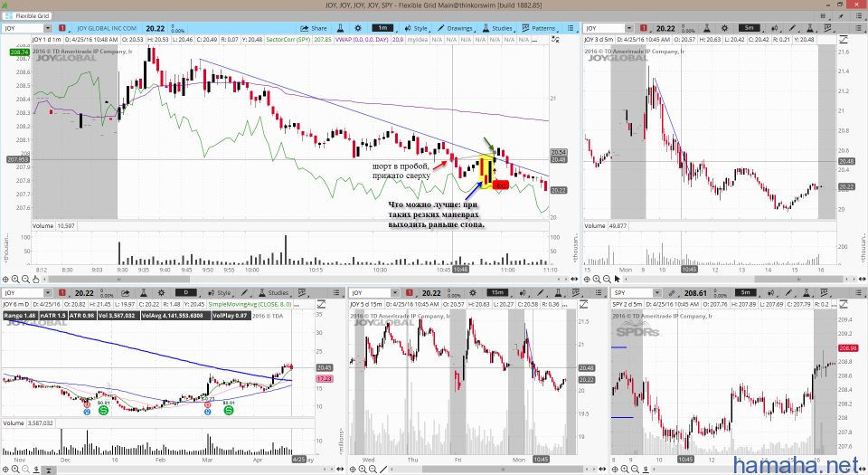Open settings gear in bottom-middle 15m chart
Viewport: 868px width, 475px height.
coord(473,293)
